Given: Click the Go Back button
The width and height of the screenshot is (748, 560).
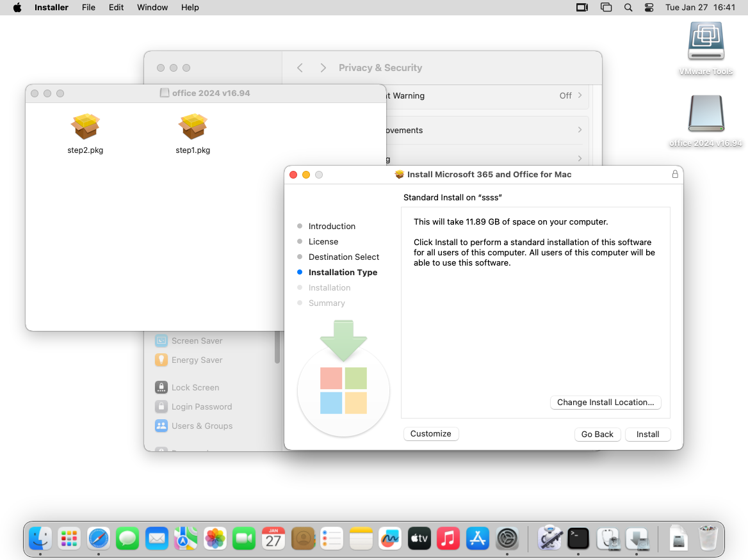Looking at the screenshot, I should [x=597, y=434].
